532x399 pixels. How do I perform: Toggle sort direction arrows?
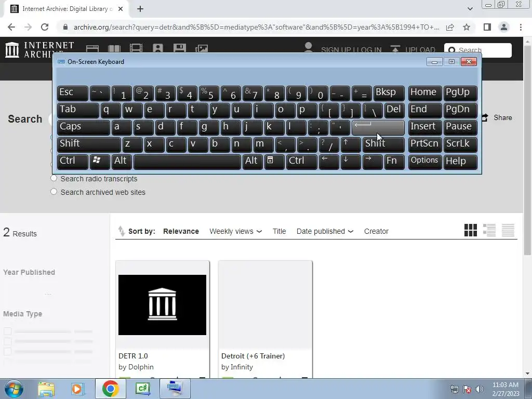pos(121,231)
